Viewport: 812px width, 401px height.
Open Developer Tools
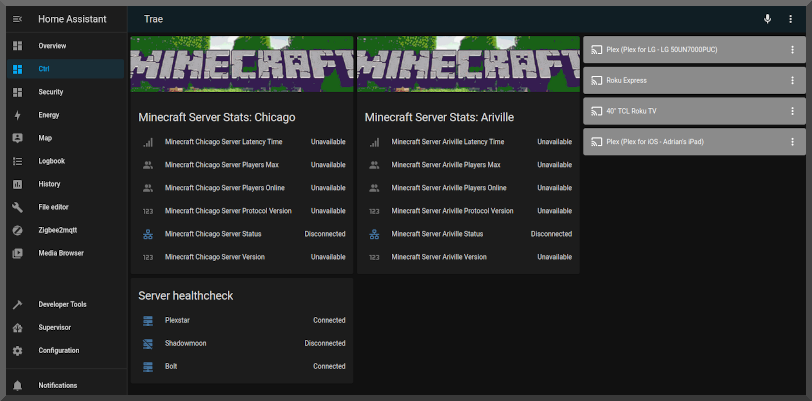coord(62,304)
